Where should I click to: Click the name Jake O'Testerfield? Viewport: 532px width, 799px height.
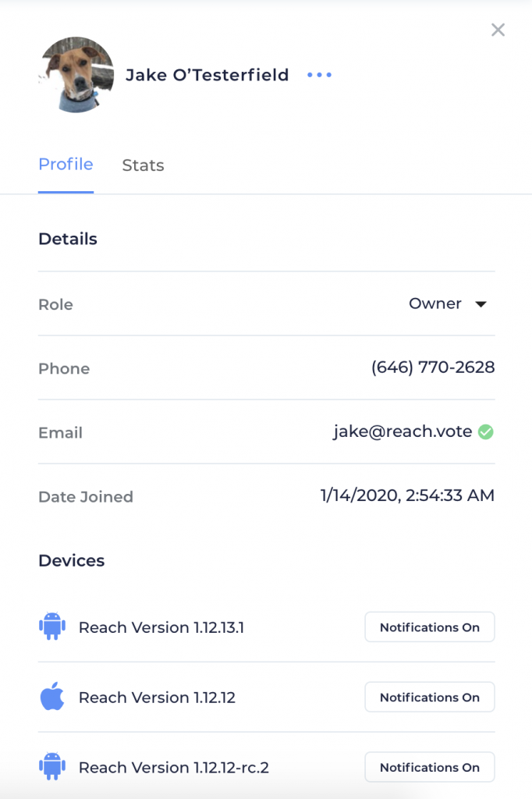point(207,75)
